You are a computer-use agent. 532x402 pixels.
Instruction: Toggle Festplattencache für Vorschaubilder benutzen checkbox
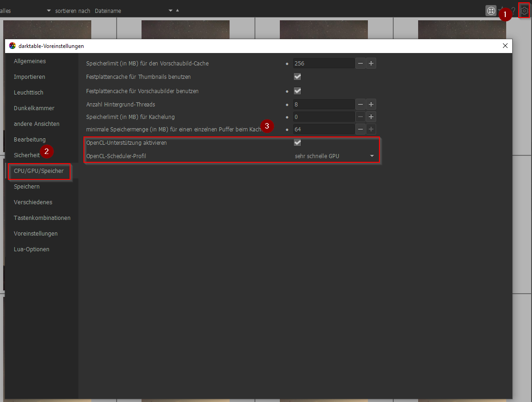[297, 91]
